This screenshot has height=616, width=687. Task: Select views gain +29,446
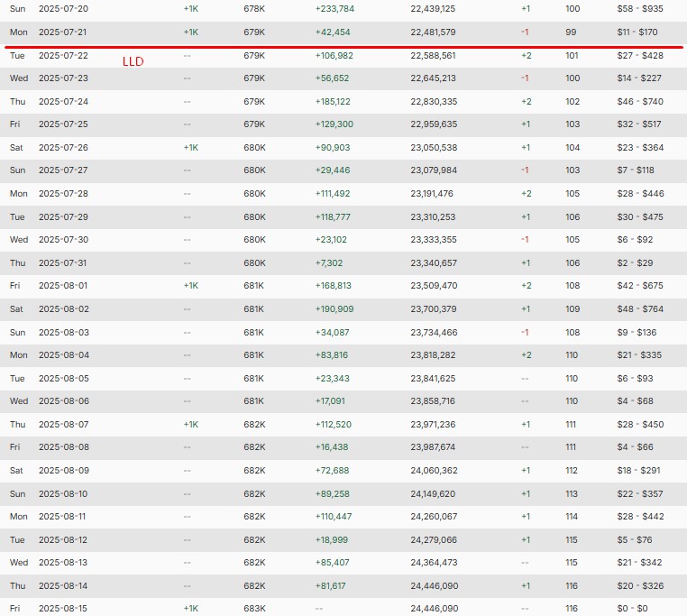click(x=333, y=170)
